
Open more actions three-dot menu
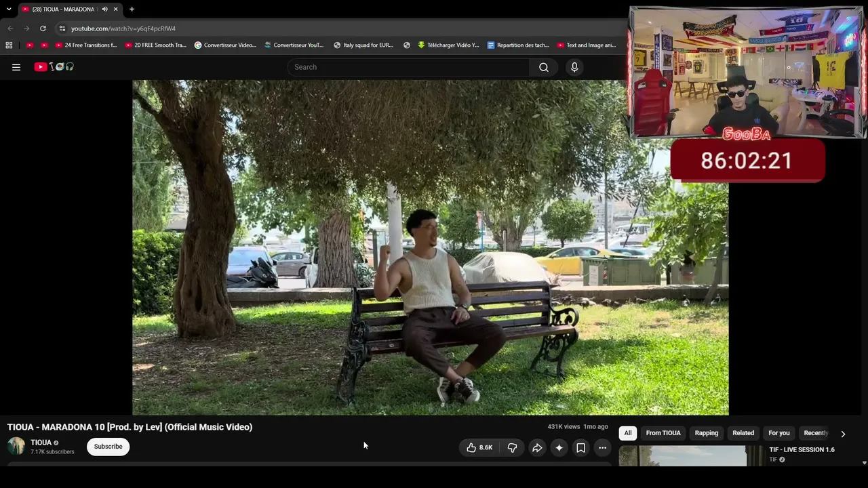coord(602,447)
